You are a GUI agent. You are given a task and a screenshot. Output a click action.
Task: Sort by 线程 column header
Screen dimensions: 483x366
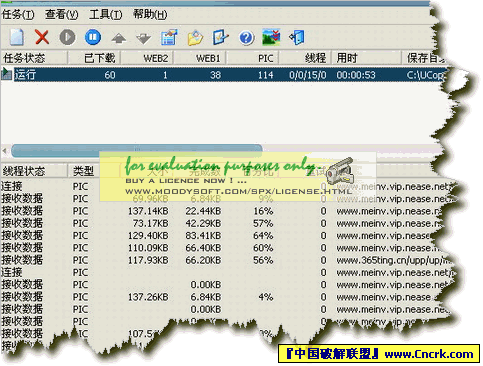305,58
